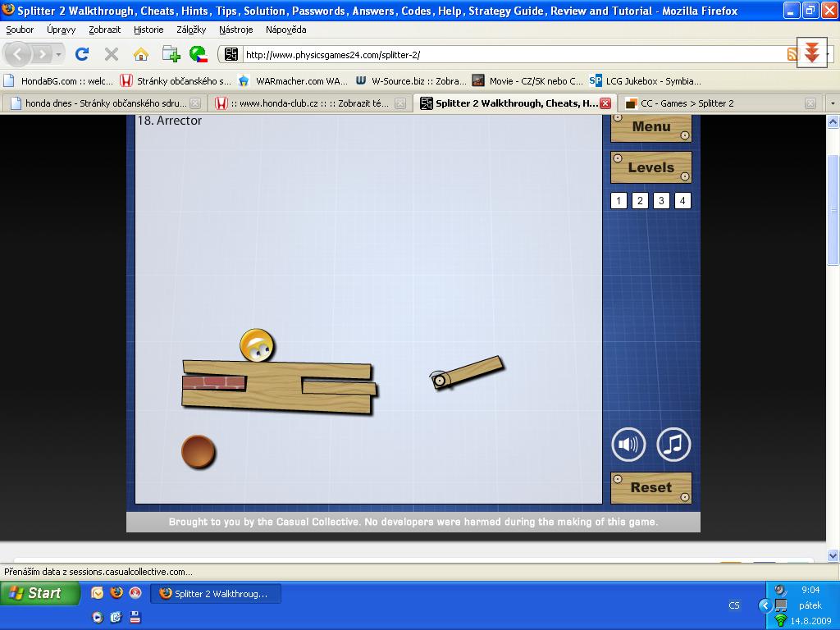This screenshot has height=630, width=840.
Task: Mute the game sound speaker icon
Action: pos(628,445)
